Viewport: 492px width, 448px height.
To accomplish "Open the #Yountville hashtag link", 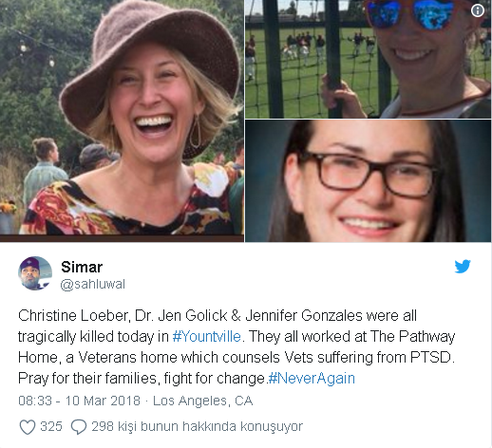I will coord(207,336).
